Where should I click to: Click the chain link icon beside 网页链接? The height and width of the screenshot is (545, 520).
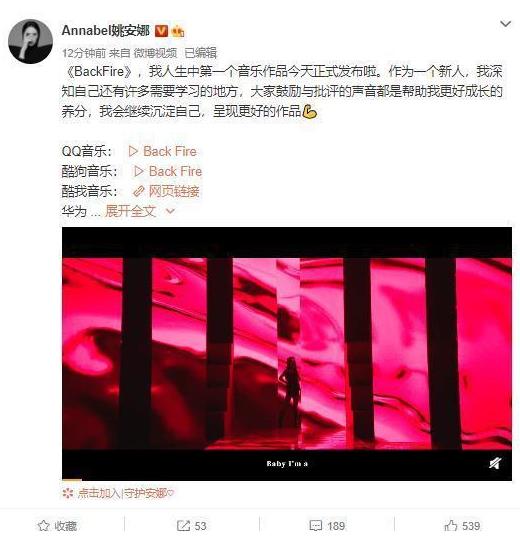[139, 191]
